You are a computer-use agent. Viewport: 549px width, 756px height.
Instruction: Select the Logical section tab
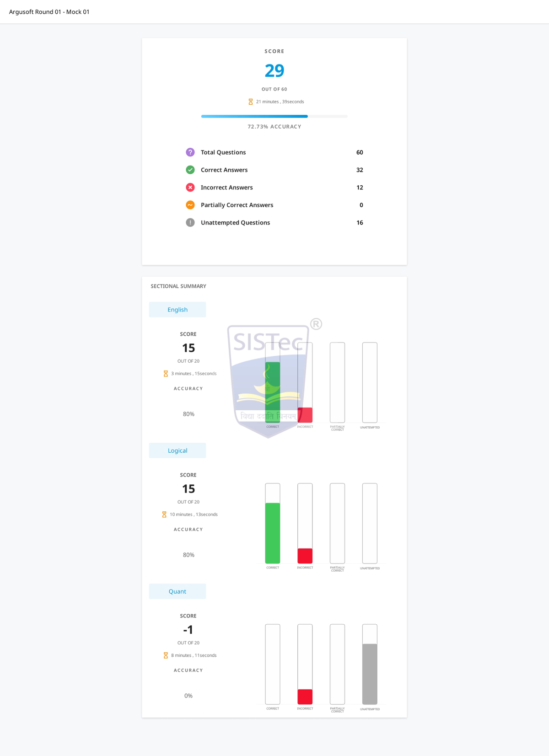coord(178,450)
